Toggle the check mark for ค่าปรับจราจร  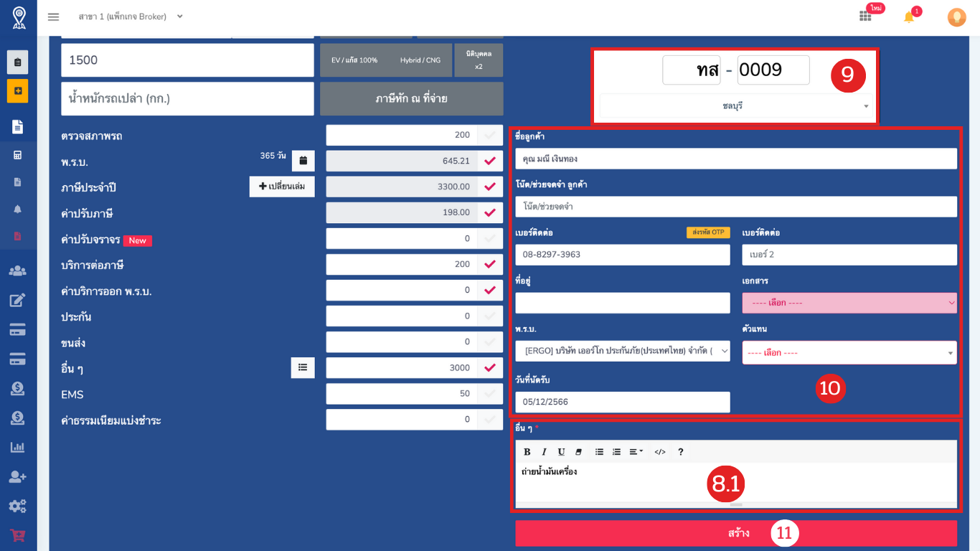[x=490, y=238]
